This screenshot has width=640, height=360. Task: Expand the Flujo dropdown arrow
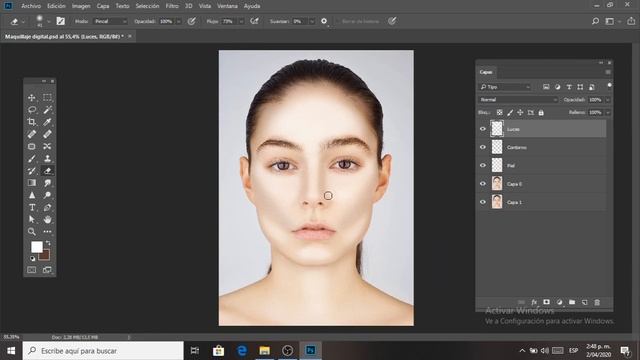(x=241, y=21)
